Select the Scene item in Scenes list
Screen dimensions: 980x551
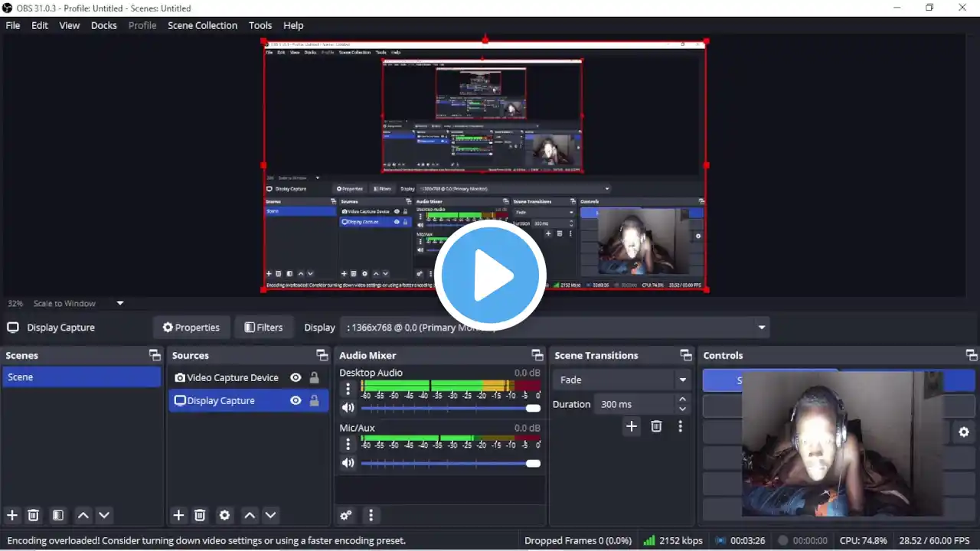pos(81,377)
